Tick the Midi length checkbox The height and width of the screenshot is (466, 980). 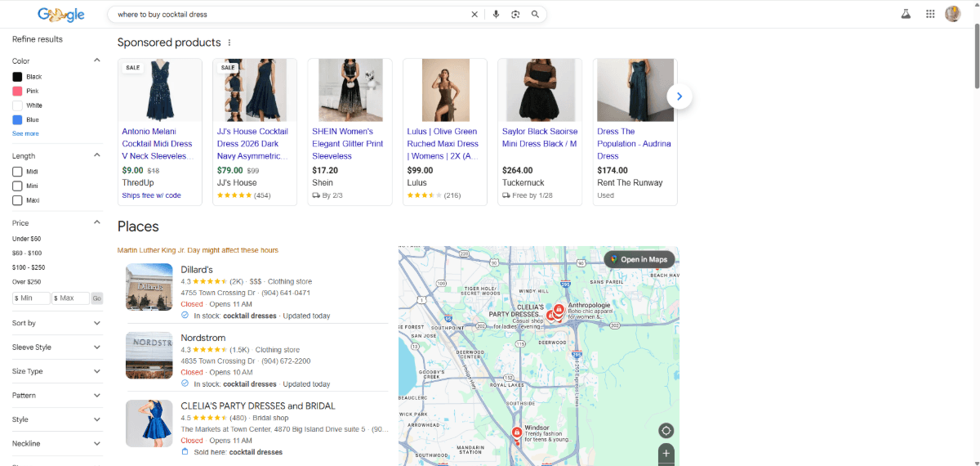click(x=17, y=172)
